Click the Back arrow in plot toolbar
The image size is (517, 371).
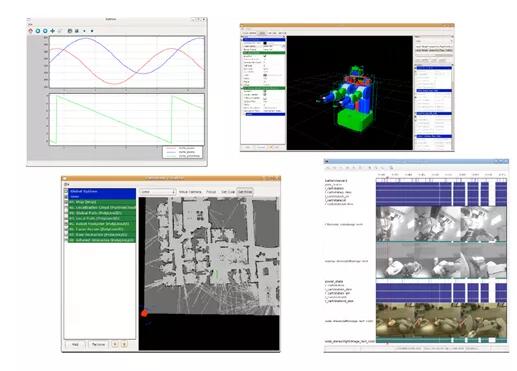(38, 31)
